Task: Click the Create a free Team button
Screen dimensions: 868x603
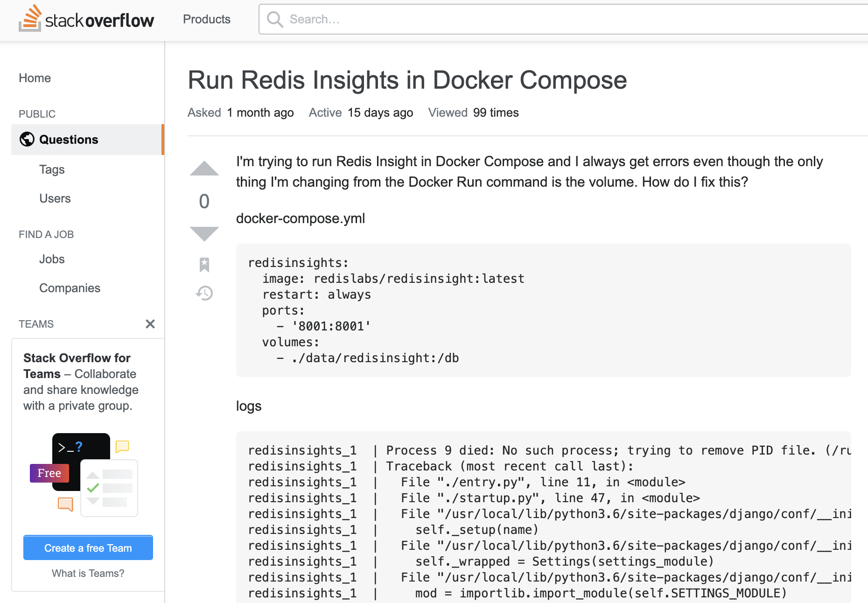Action: point(88,547)
